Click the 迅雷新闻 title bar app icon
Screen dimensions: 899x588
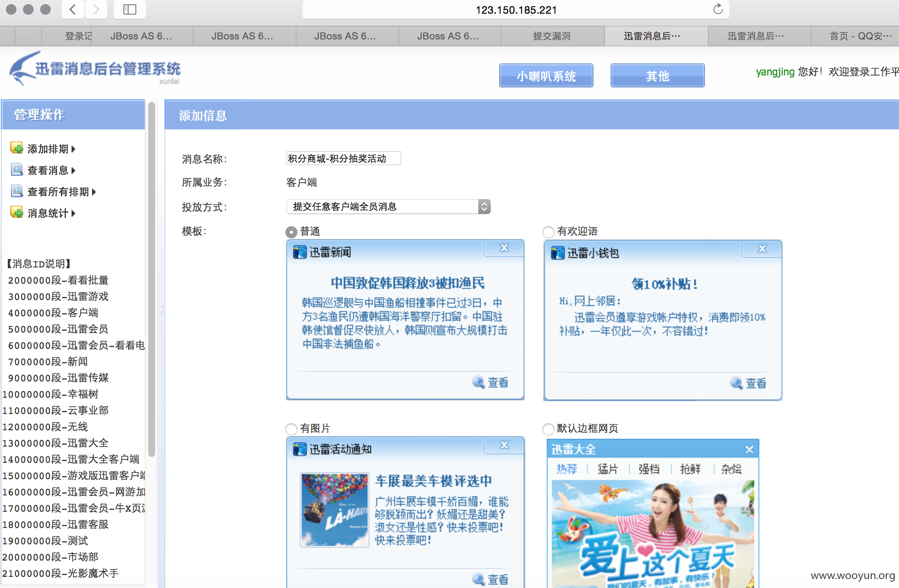coord(300,252)
